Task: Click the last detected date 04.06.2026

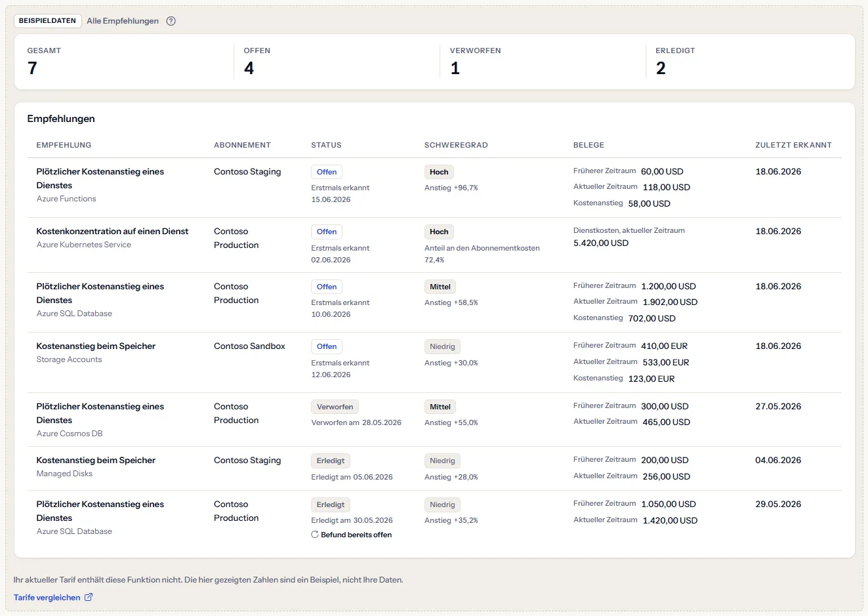Action: pos(778,461)
